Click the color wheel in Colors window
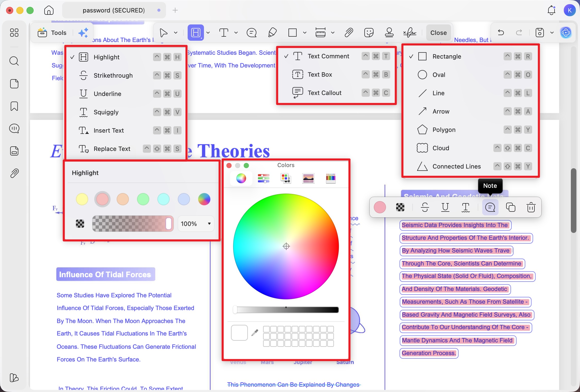 pyautogui.click(x=286, y=246)
